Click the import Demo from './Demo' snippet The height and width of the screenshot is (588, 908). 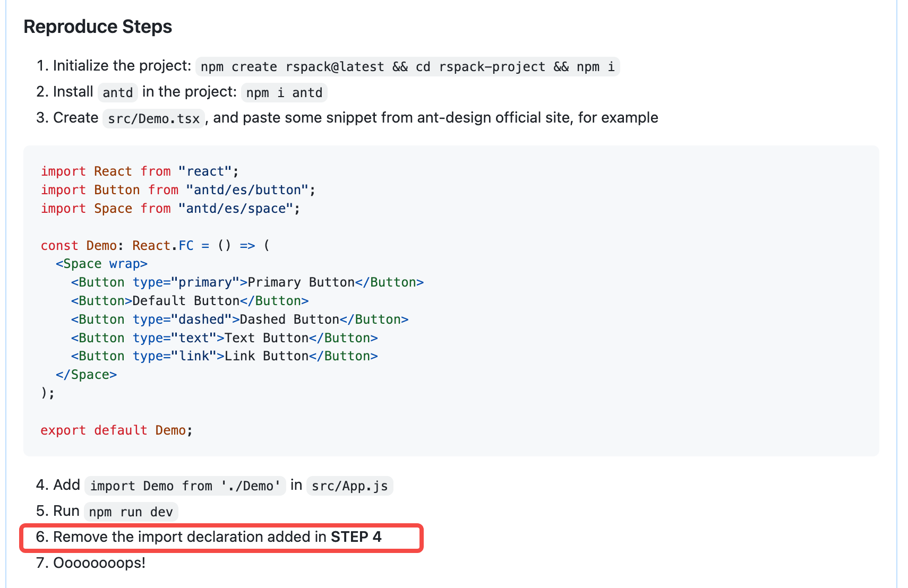click(x=185, y=485)
